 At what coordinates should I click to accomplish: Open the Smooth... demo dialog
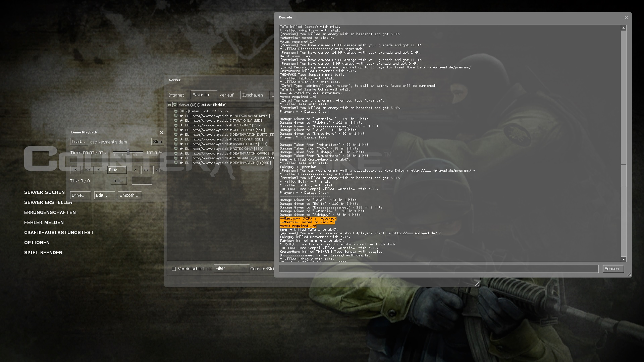[x=129, y=195]
